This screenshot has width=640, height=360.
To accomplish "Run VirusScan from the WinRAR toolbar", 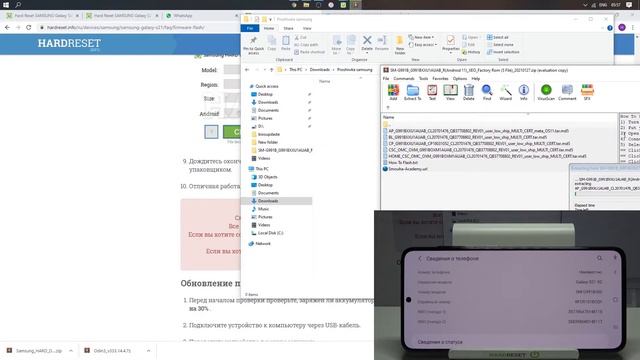I will (546, 92).
